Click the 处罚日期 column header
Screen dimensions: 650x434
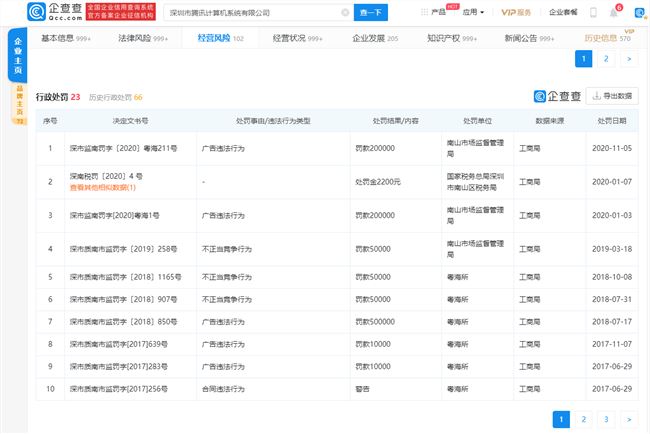point(612,121)
